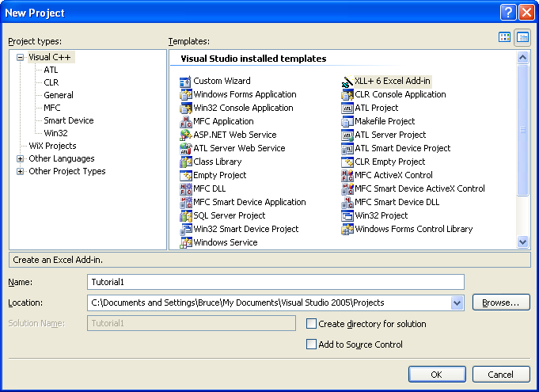Switch templates view to large icons

504,37
